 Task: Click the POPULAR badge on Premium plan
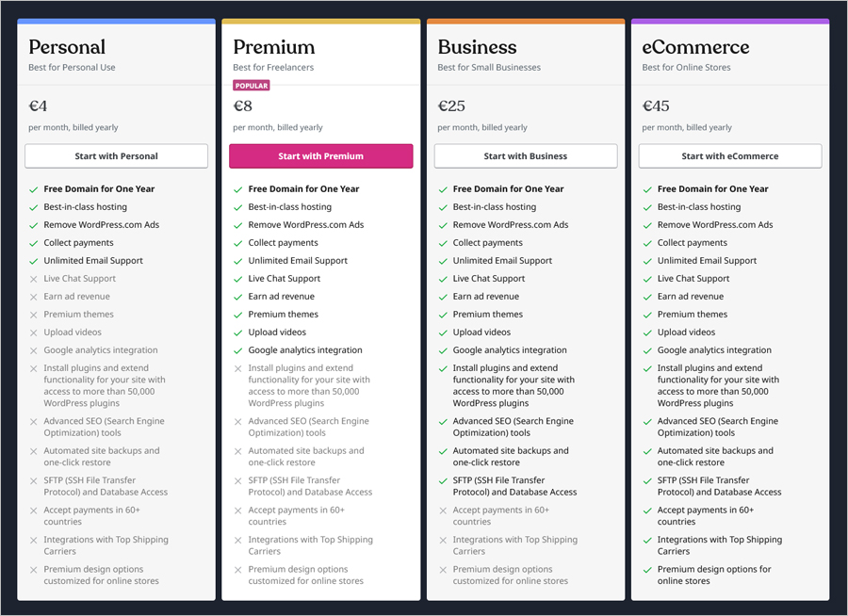(252, 86)
